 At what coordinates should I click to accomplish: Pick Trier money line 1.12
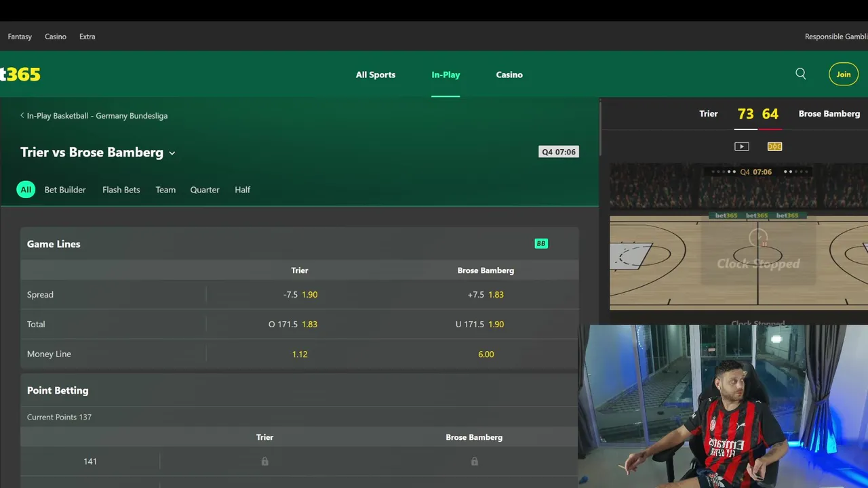click(300, 354)
